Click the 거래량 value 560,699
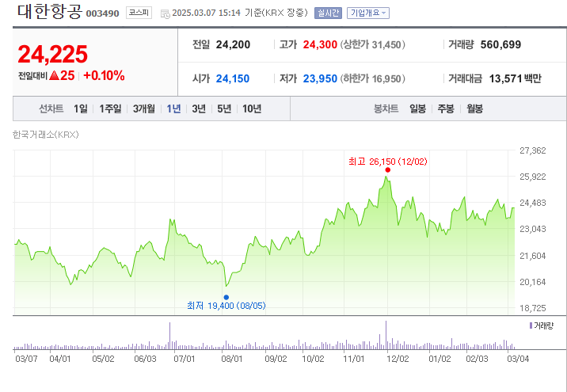Image resolution: width=567 pixels, height=392 pixels. 500,44
